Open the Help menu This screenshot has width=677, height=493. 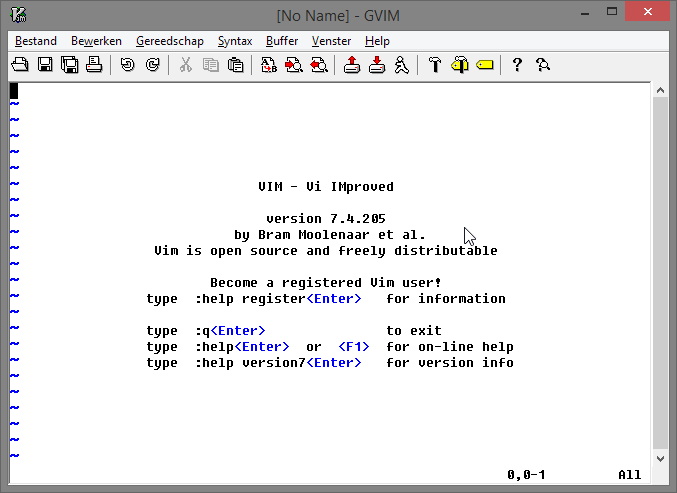(x=377, y=41)
